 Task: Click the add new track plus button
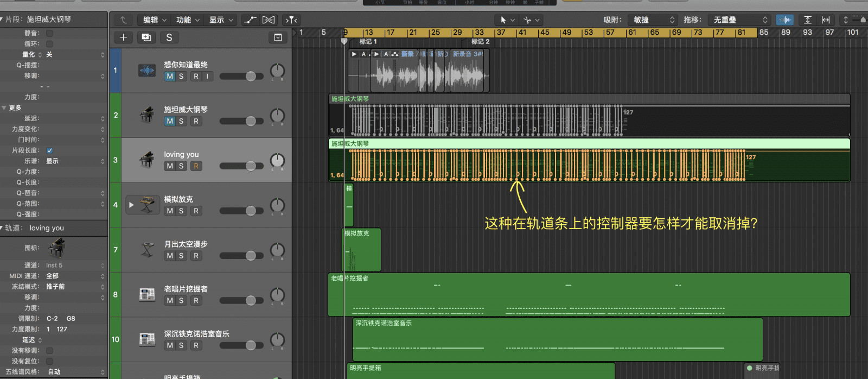tap(123, 37)
